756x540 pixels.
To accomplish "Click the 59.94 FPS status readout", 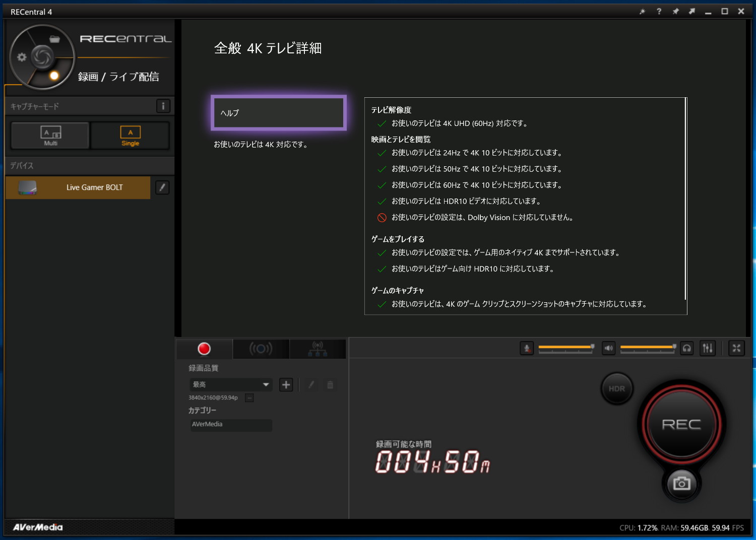I will 728,528.
